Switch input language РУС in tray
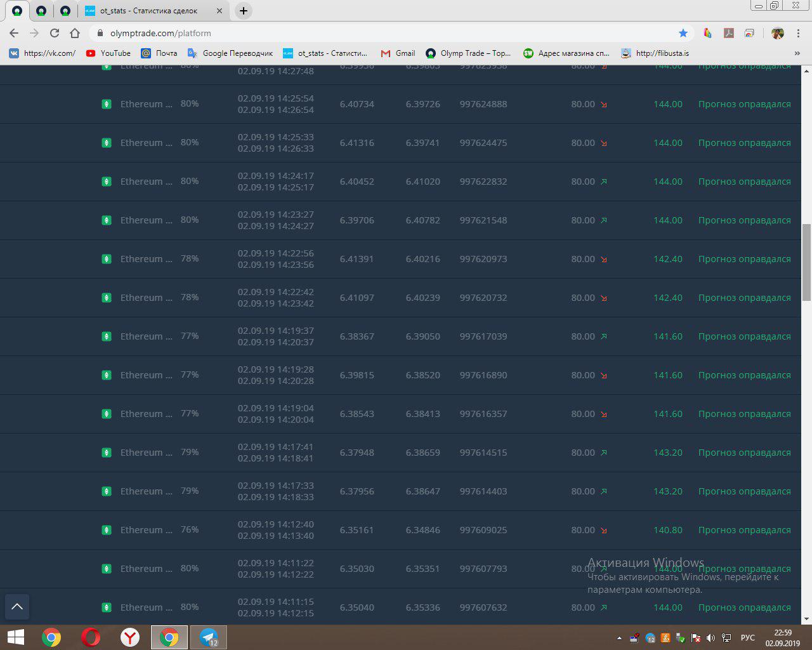The width and height of the screenshot is (812, 650). pyautogui.click(x=747, y=638)
